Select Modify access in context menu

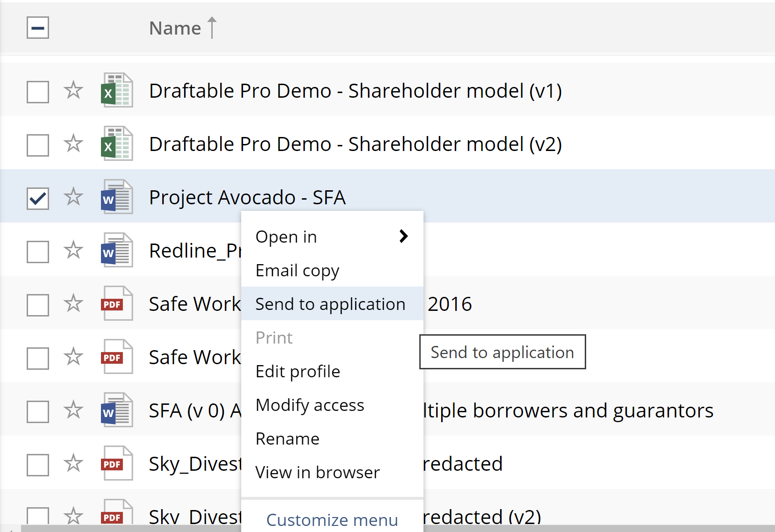click(332, 405)
